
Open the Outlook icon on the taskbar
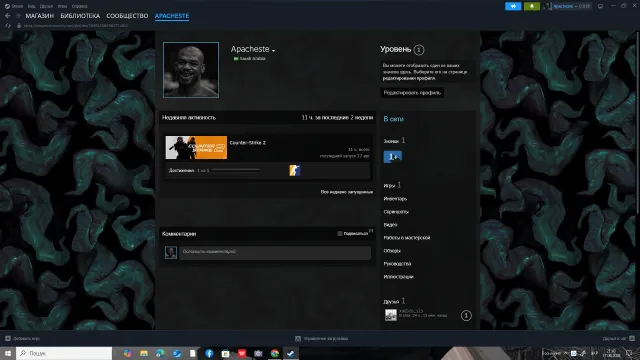pos(176,353)
